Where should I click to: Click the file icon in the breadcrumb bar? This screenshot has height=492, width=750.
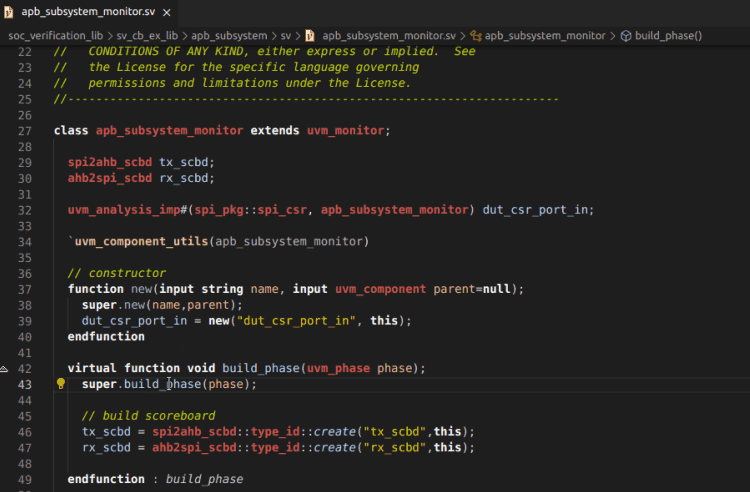pyautogui.click(x=310, y=35)
